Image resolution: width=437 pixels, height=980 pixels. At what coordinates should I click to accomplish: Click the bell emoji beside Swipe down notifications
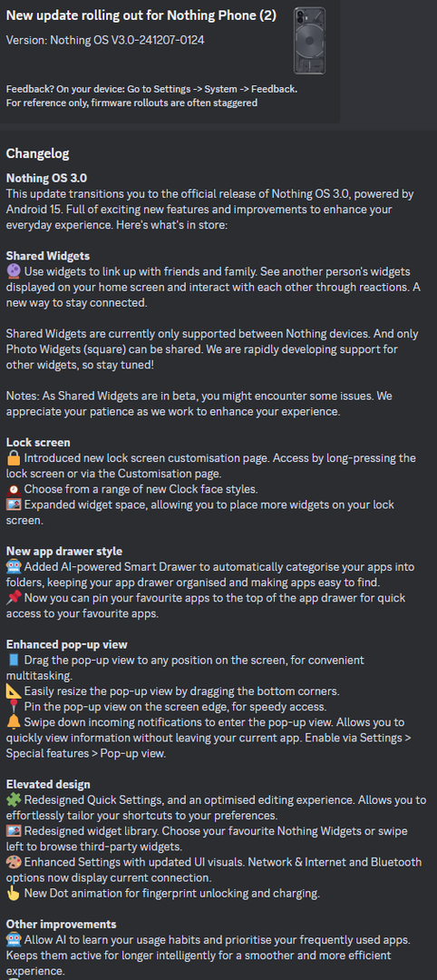tap(13, 722)
